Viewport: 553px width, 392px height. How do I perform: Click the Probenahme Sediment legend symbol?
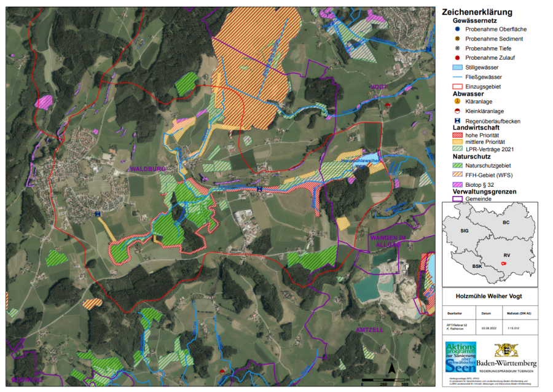pyautogui.click(x=457, y=39)
